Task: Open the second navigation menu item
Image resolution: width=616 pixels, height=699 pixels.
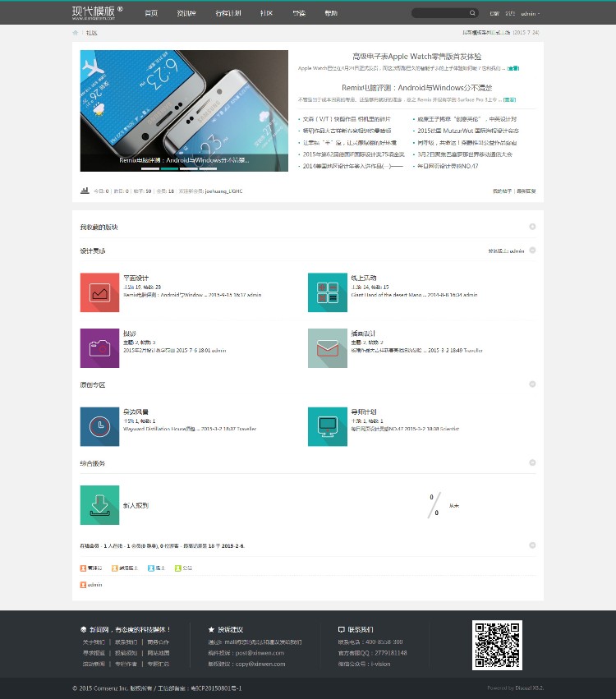Action: point(186,13)
